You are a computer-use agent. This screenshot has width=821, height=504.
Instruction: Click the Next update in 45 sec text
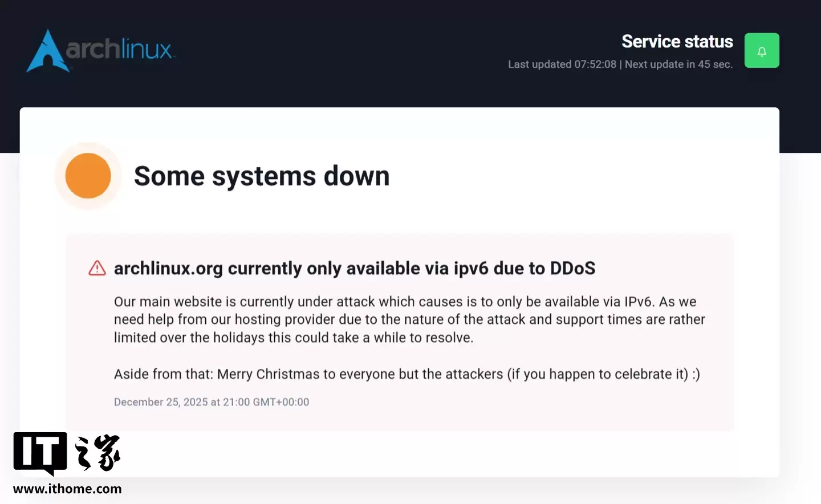(x=678, y=64)
